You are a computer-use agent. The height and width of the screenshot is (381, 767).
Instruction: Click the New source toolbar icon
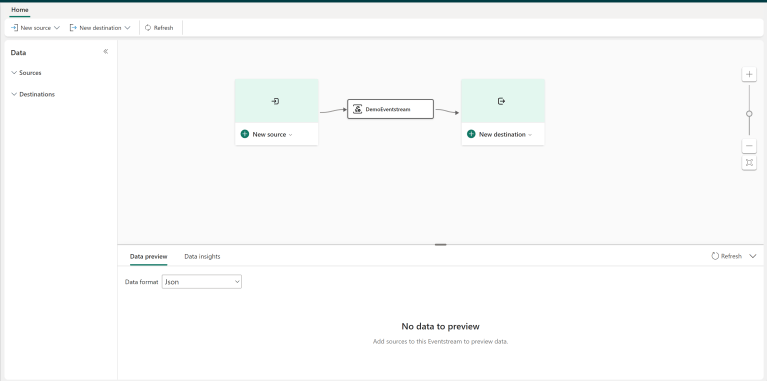point(15,28)
